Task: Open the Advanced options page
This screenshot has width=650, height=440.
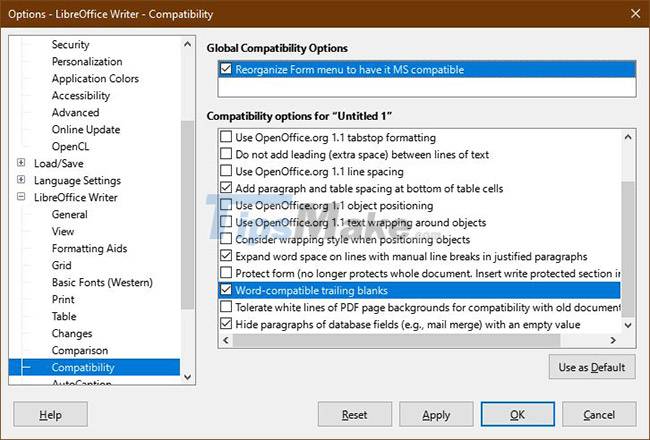Action: pyautogui.click(x=75, y=112)
